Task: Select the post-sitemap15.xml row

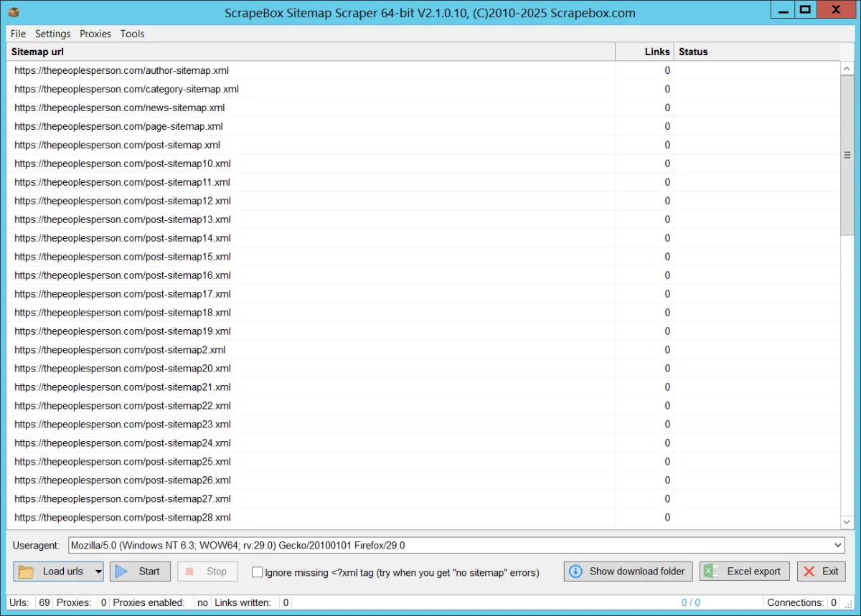Action: [x=423, y=257]
